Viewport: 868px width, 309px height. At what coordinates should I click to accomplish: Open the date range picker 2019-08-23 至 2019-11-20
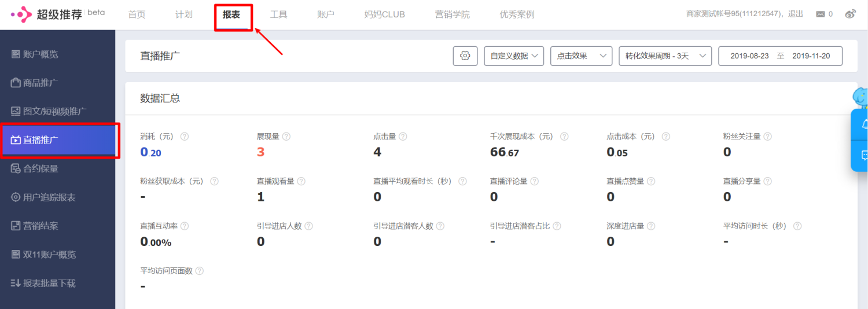pos(780,56)
